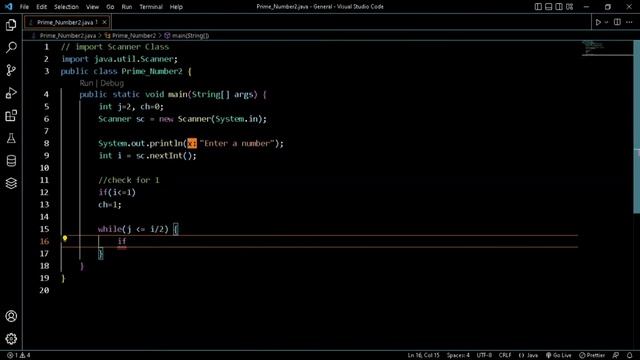
Task: Click the comment '//check for 1'
Action: pyautogui.click(x=129, y=180)
